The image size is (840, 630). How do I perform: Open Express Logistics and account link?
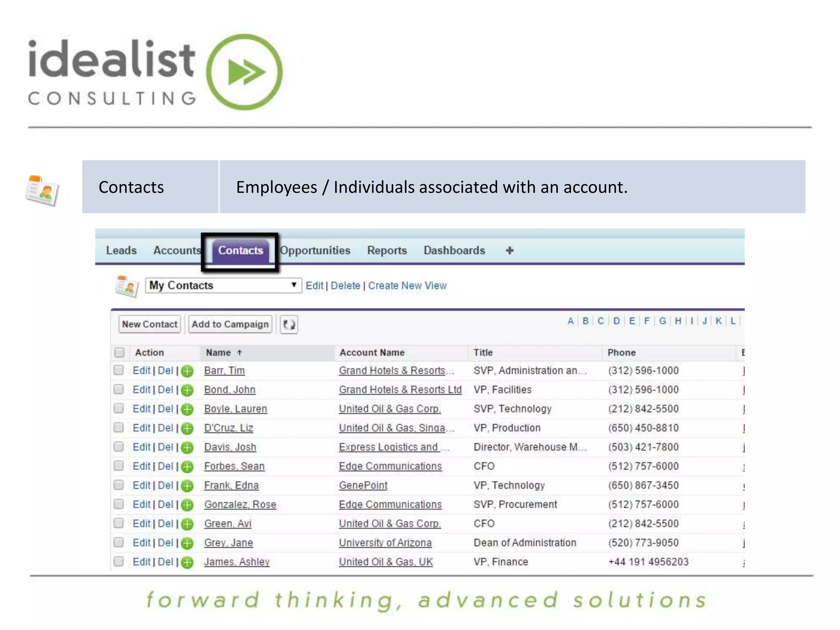coord(394,447)
